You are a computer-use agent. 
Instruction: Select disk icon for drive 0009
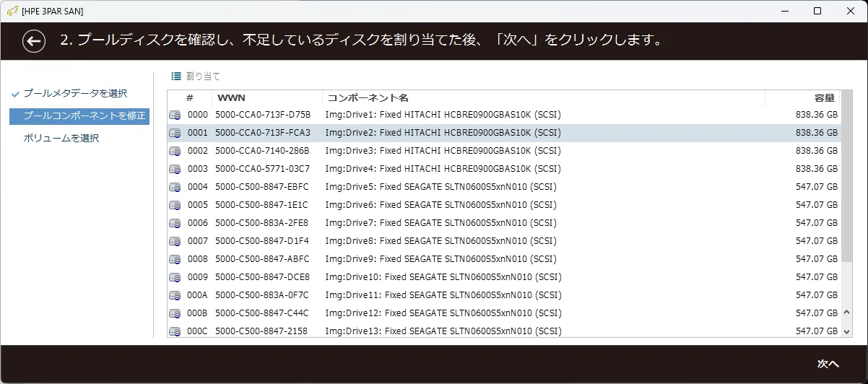point(175,278)
